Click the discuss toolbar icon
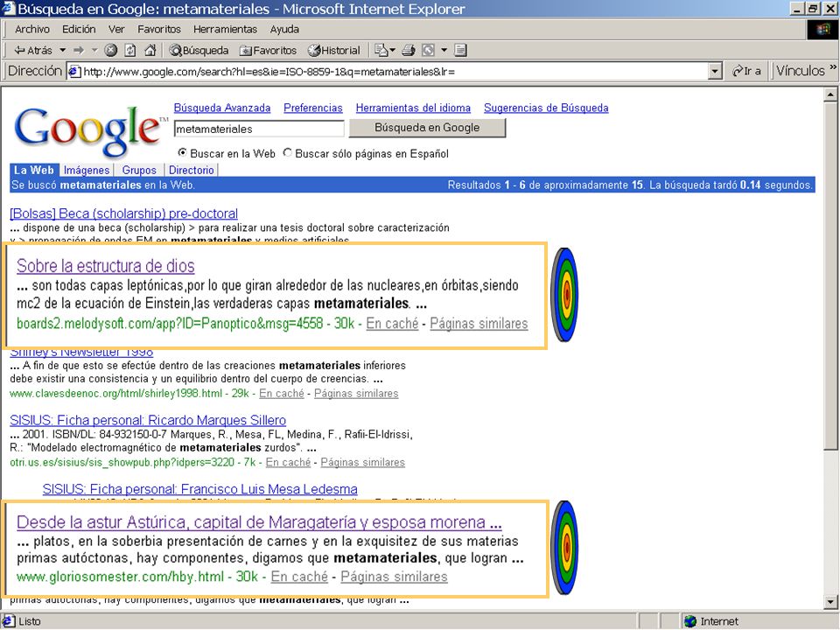 [x=460, y=51]
